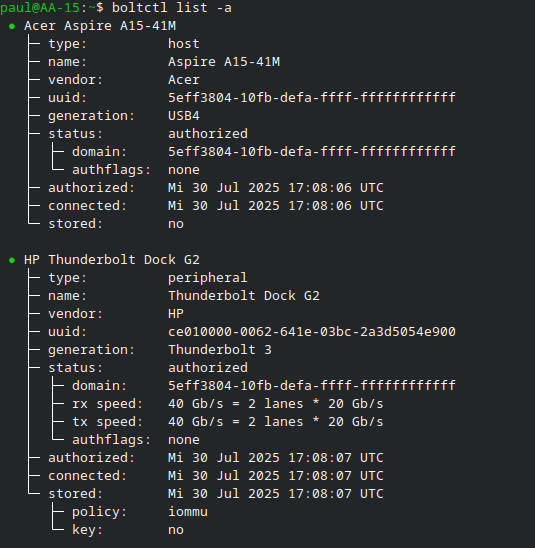Click the 'key:' label at bottom

[87, 530]
